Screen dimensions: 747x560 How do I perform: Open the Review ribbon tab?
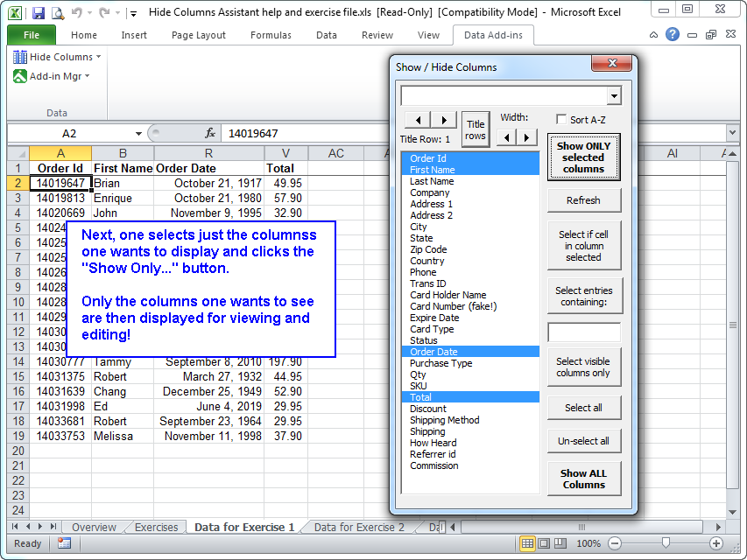click(377, 35)
